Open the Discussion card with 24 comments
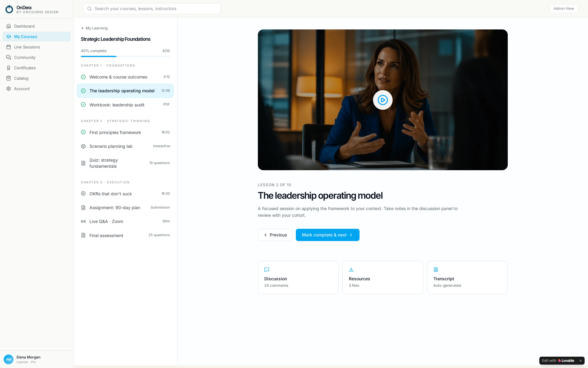The image size is (588, 368). [x=298, y=278]
